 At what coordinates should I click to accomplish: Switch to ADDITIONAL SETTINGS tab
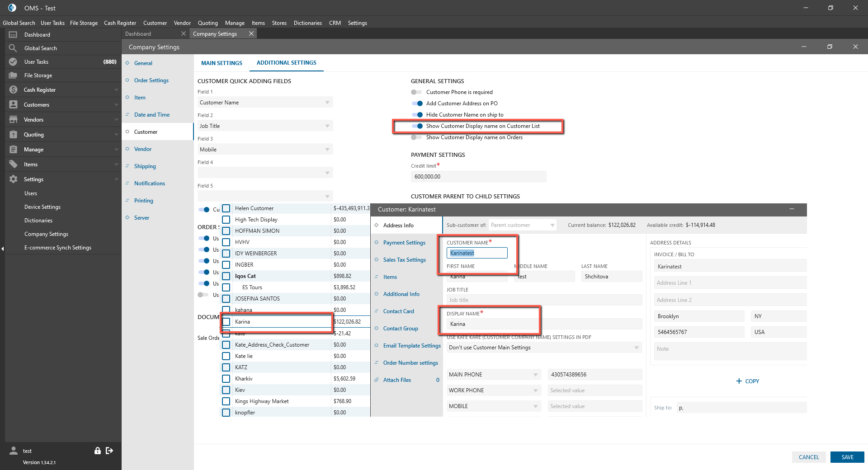[x=287, y=63]
